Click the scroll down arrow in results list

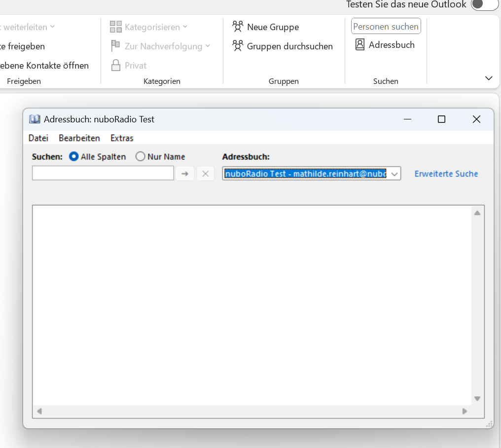click(477, 399)
